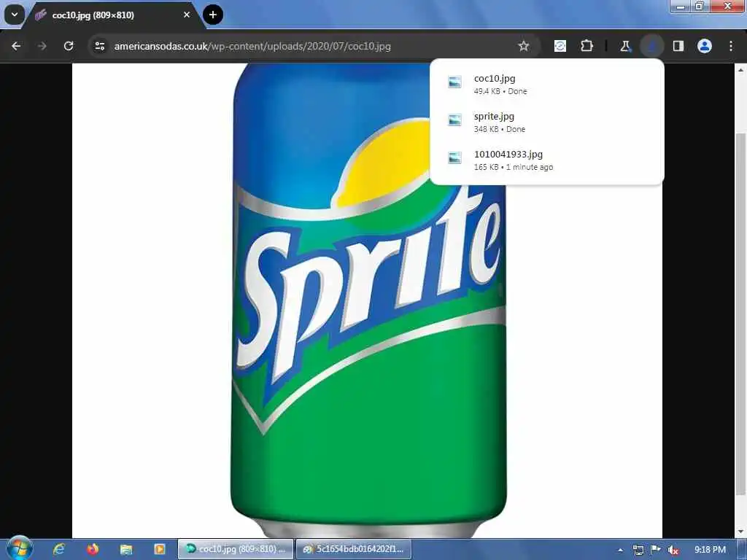Launch Internet Explorer from taskbar
The image size is (747, 560).
pyautogui.click(x=59, y=549)
